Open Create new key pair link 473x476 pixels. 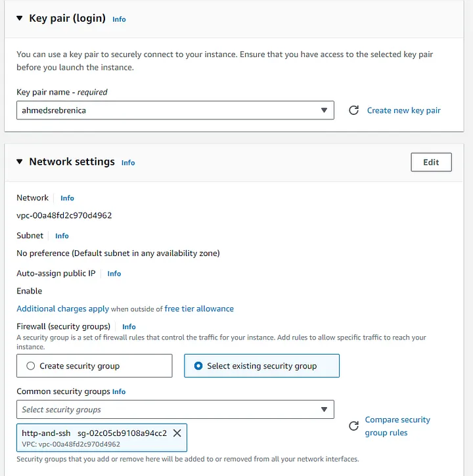[403, 110]
